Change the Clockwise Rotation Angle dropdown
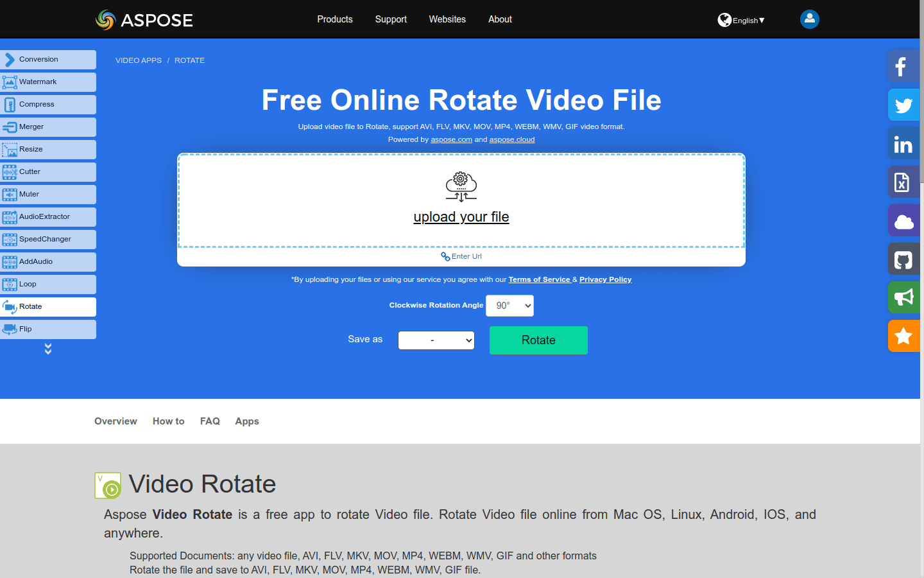Image resolution: width=924 pixels, height=578 pixels. [x=509, y=306]
